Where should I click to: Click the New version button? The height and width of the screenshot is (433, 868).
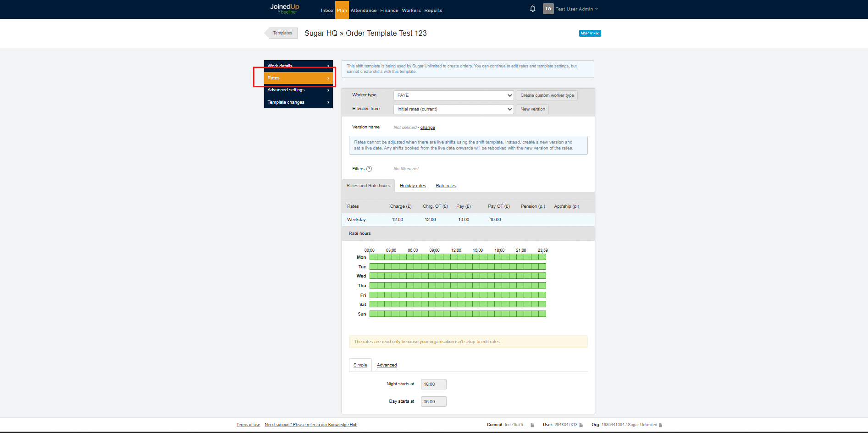coord(532,109)
